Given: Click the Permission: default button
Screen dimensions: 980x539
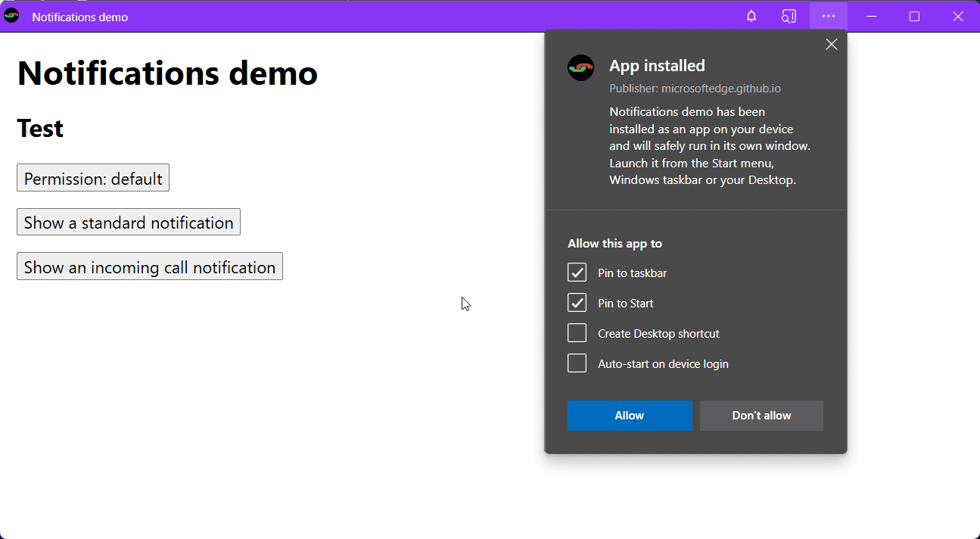Looking at the screenshot, I should click(93, 178).
